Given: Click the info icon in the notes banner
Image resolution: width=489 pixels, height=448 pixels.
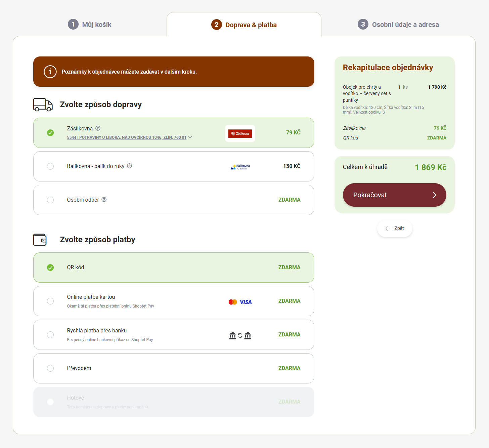Looking at the screenshot, I should click(50, 72).
